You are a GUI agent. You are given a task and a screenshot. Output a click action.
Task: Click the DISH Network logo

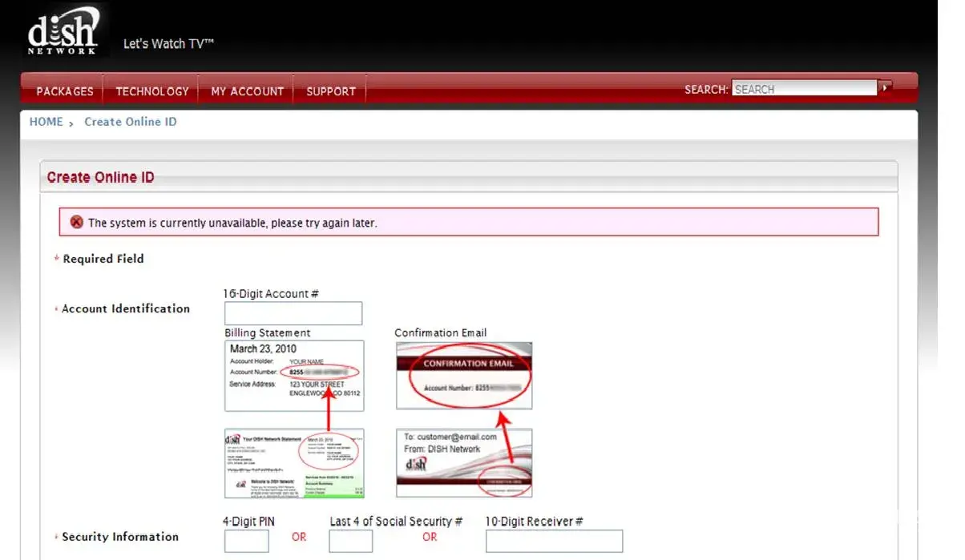[63, 30]
